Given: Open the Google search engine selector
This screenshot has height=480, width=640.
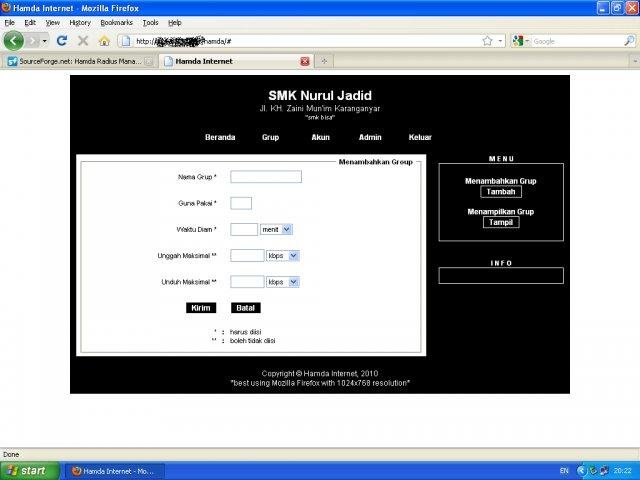Looking at the screenshot, I should coord(521,41).
